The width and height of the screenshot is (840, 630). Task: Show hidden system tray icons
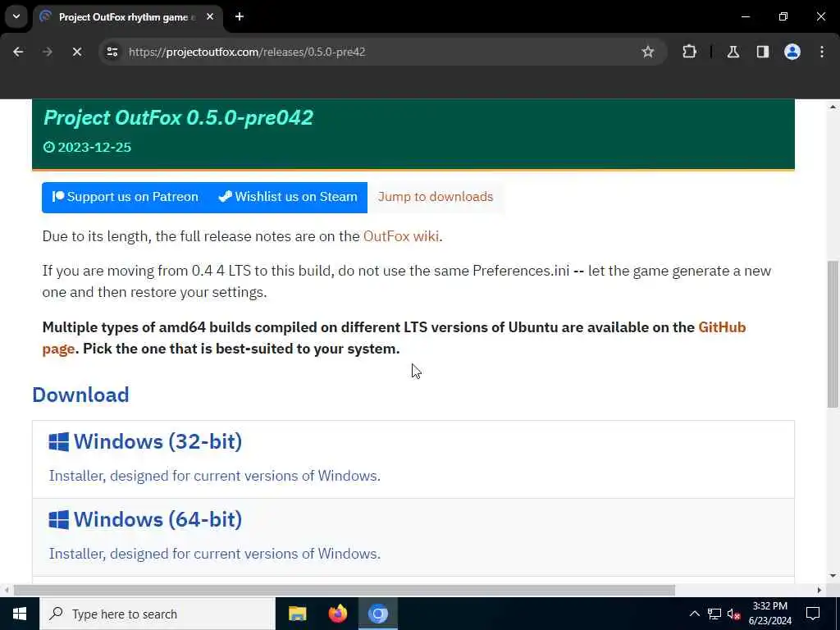coord(694,614)
